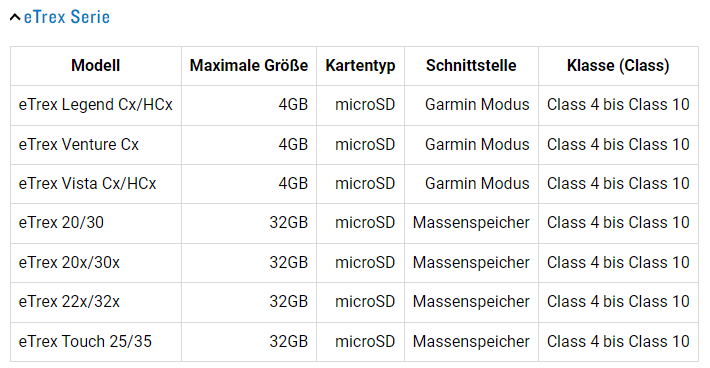Collapse the eTrex Serie chevron arrow
The width and height of the screenshot is (710, 368).
tap(15, 18)
